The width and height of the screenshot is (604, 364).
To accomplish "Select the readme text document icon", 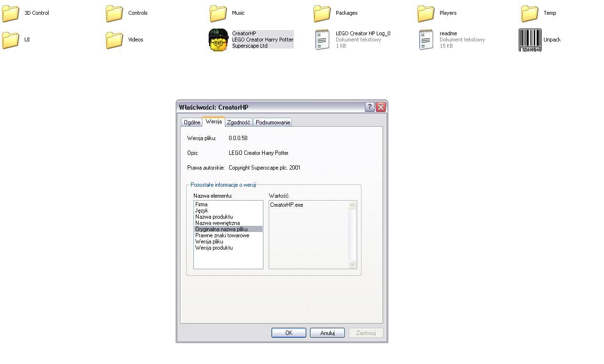I will pos(426,40).
